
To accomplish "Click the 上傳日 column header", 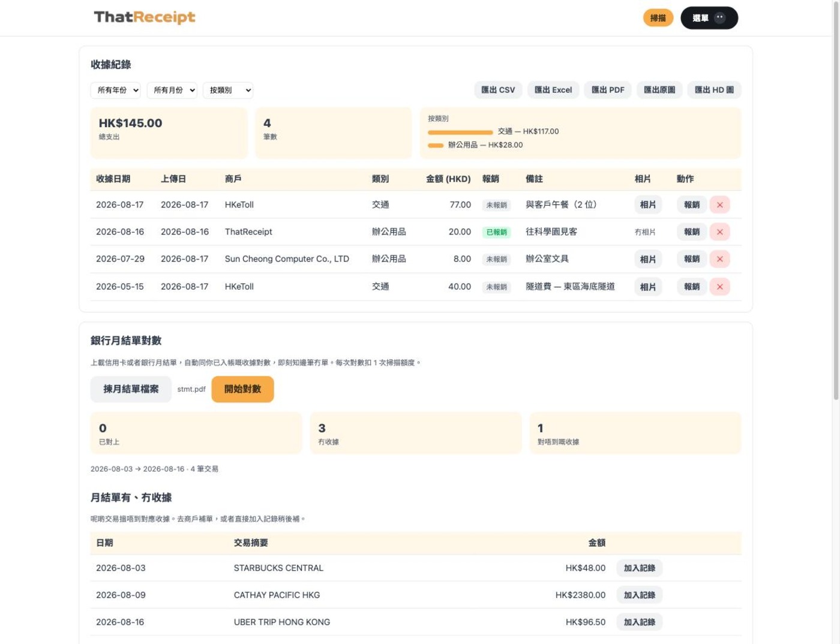I will [x=173, y=179].
